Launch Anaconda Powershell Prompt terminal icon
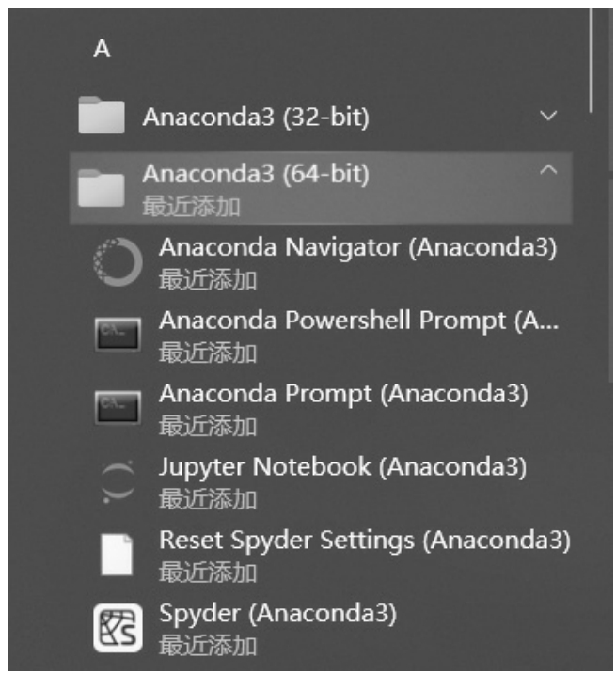The height and width of the screenshot is (674, 616). click(x=118, y=335)
